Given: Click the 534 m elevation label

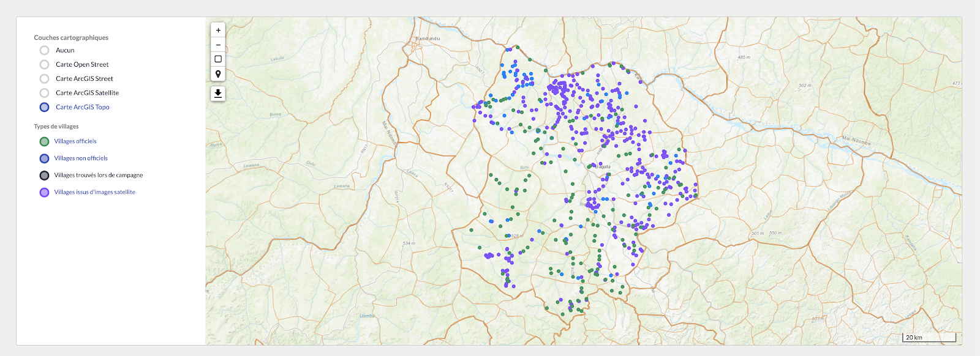Looking at the screenshot, I should [x=409, y=243].
